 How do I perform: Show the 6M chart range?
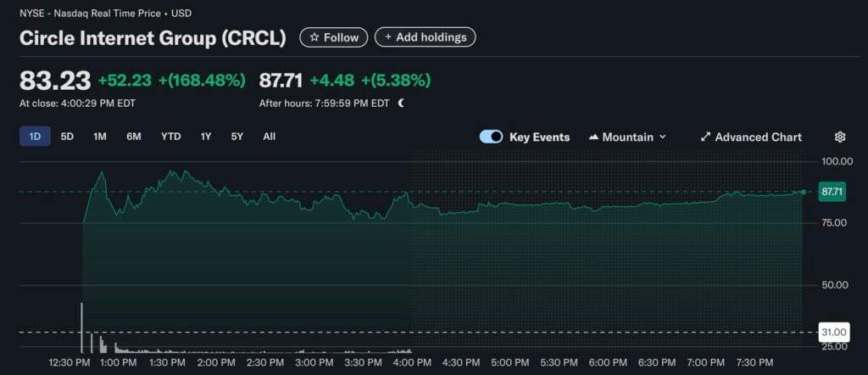coord(134,137)
